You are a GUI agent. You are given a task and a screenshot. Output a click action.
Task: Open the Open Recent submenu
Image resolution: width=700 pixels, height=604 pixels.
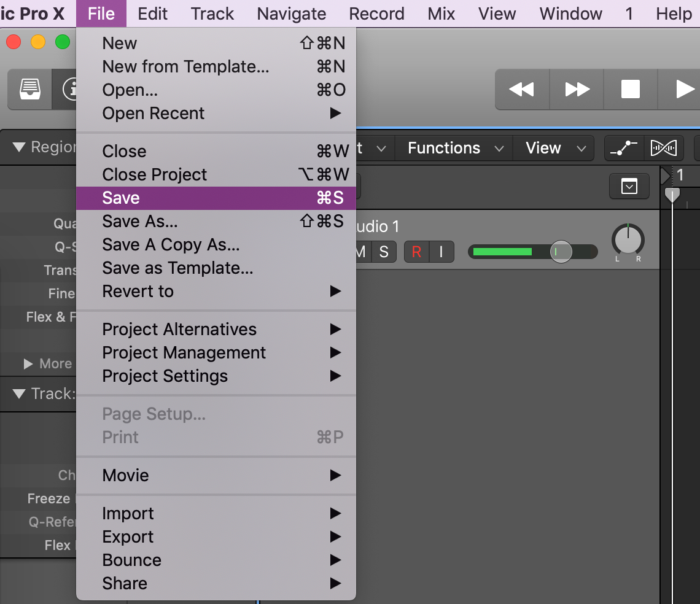click(x=216, y=114)
